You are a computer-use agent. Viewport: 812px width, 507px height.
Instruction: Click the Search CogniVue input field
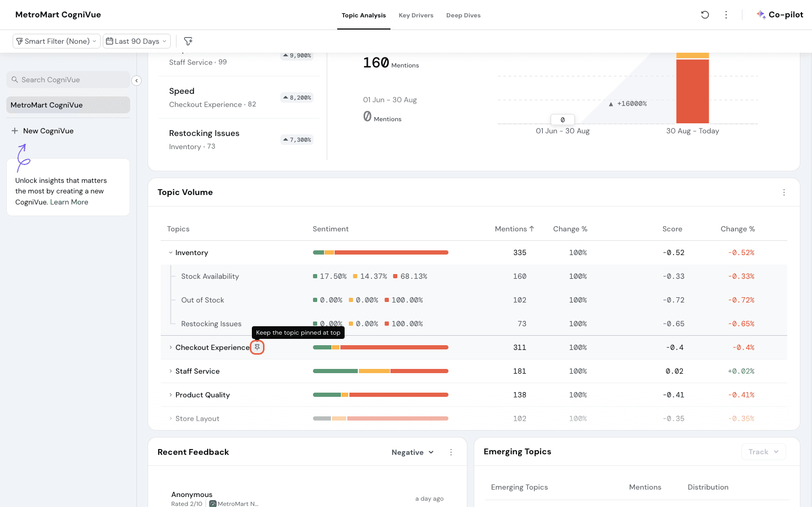pyautogui.click(x=69, y=80)
